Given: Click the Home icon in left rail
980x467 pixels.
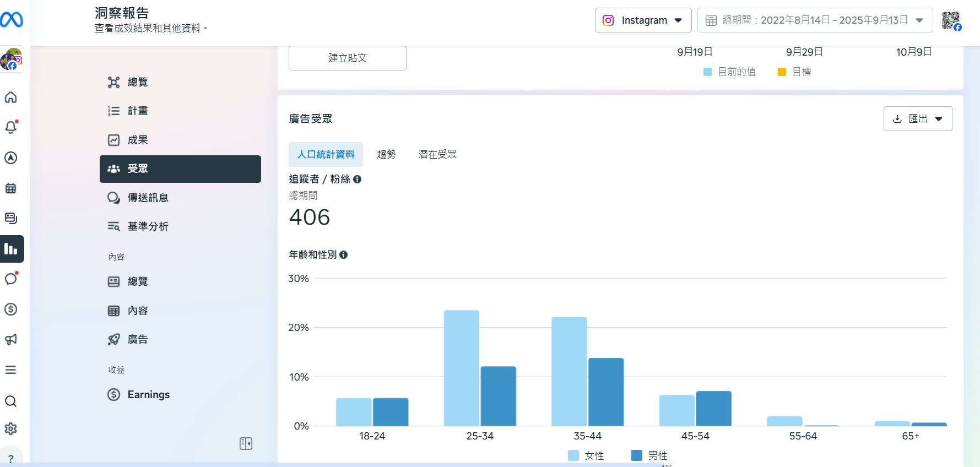Looking at the screenshot, I should pos(11,97).
